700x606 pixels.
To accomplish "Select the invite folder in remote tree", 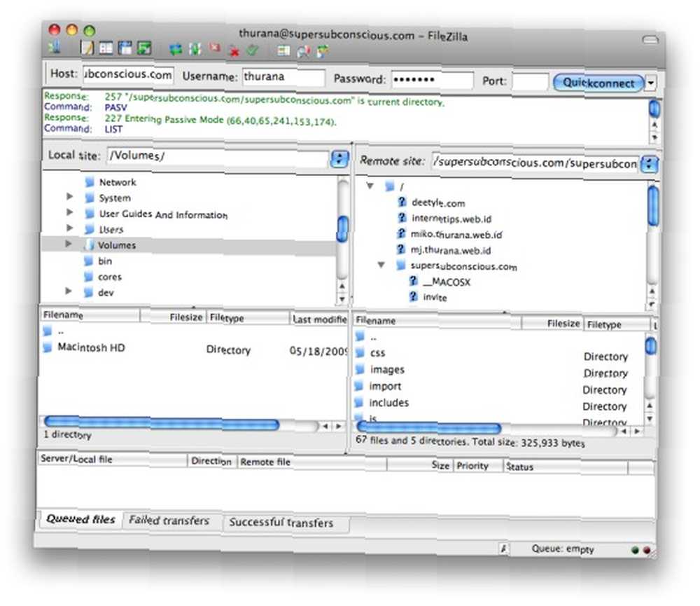I will (435, 297).
